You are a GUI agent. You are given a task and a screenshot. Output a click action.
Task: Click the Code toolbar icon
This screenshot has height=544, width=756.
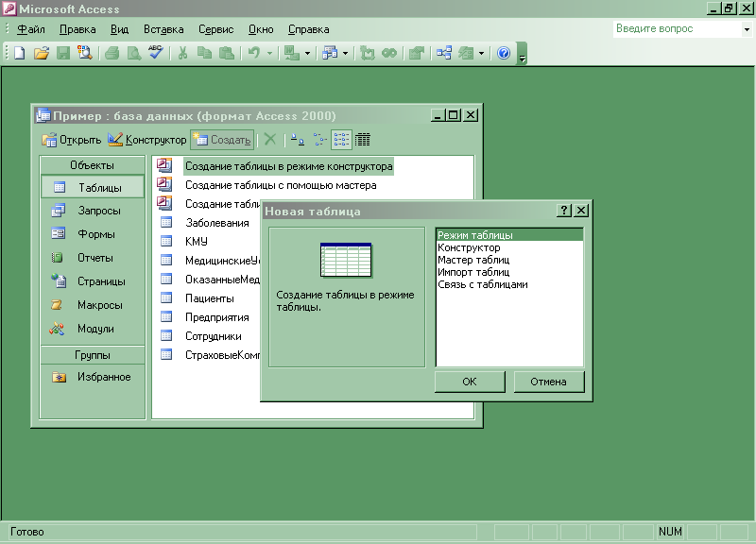coord(368,53)
